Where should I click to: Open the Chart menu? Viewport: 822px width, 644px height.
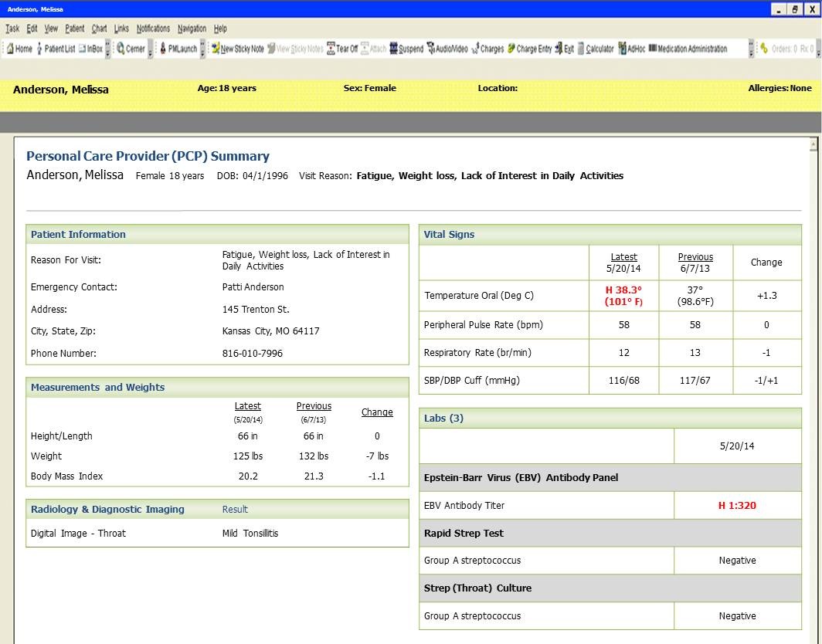pos(99,29)
